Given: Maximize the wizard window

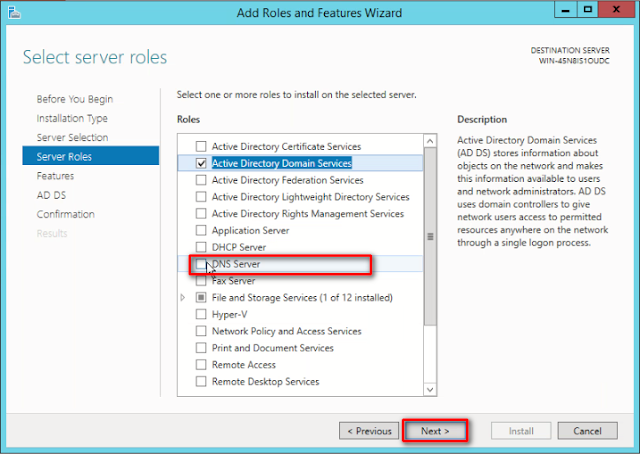Looking at the screenshot, I should click(x=588, y=10).
